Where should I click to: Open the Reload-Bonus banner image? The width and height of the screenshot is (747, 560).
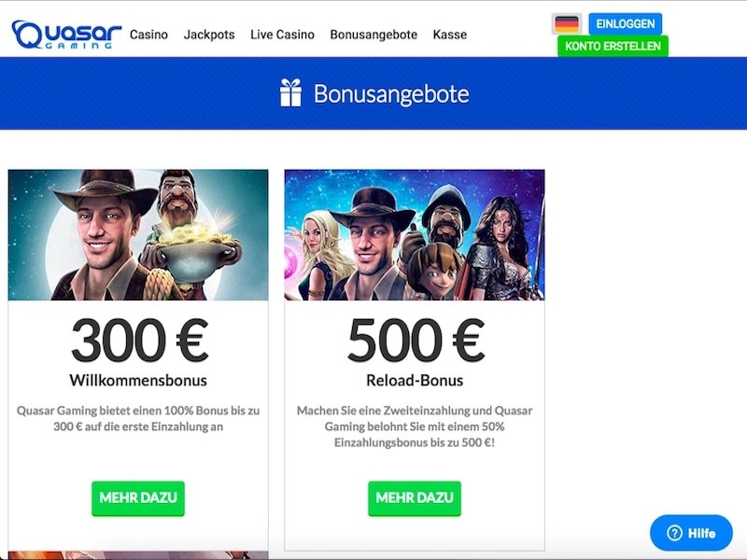[415, 235]
